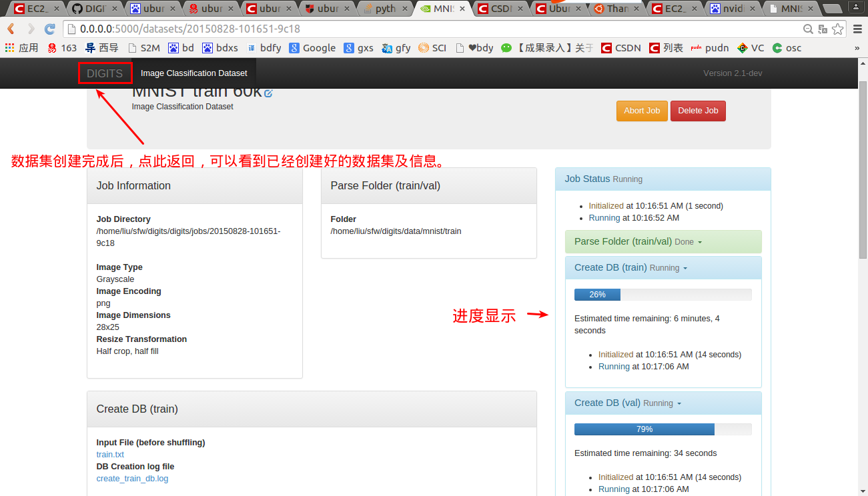Open the 列表 bookmark
This screenshot has width=868, height=496.
click(x=666, y=48)
